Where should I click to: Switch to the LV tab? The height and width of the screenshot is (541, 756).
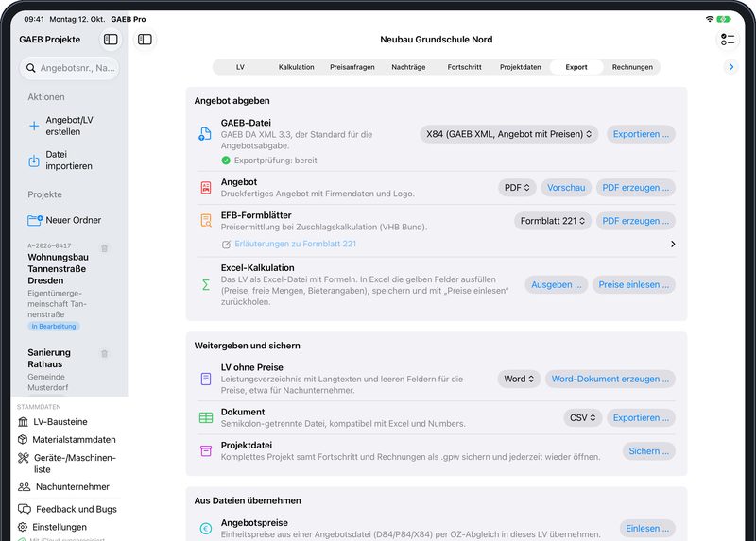240,67
